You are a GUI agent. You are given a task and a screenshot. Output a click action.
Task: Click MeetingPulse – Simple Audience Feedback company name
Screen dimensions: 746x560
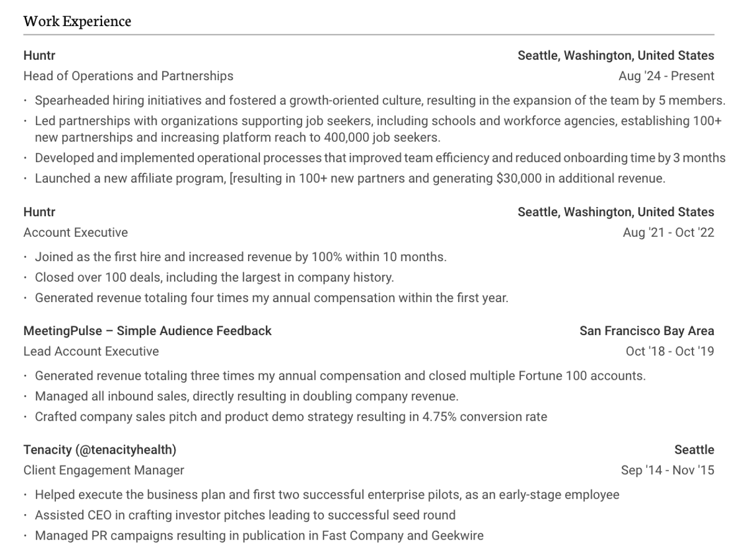point(147,331)
